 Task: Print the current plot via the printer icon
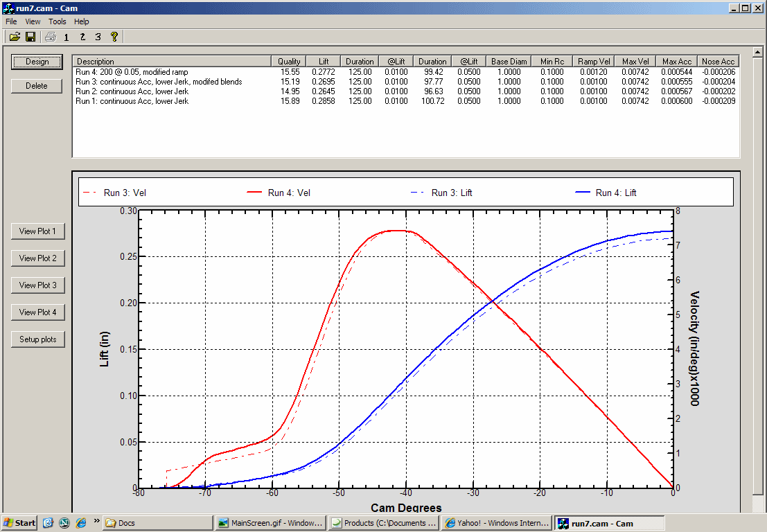[49, 37]
